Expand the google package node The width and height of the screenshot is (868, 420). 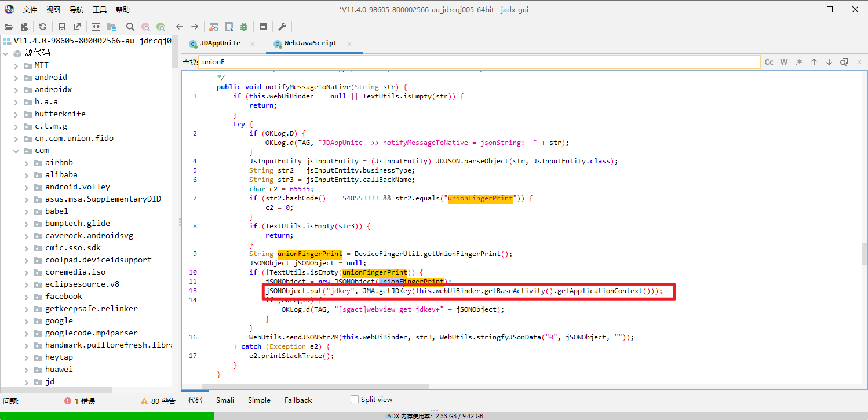pyautogui.click(x=27, y=320)
